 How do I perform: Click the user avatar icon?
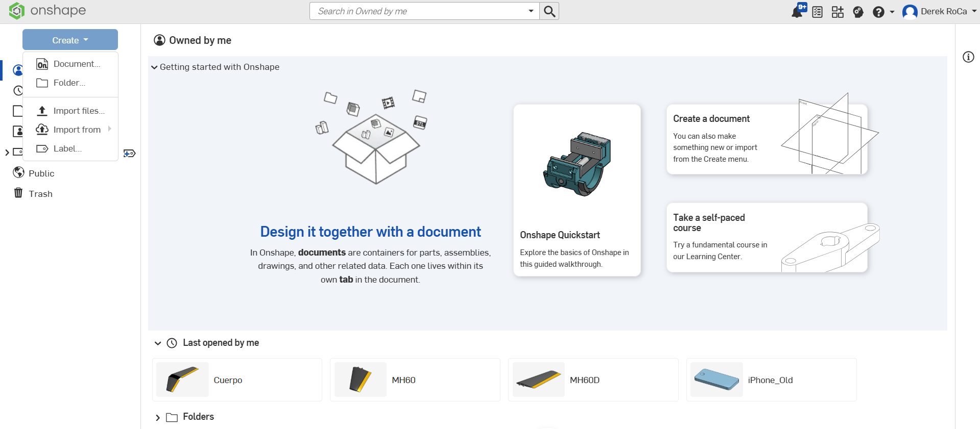[x=910, y=12]
